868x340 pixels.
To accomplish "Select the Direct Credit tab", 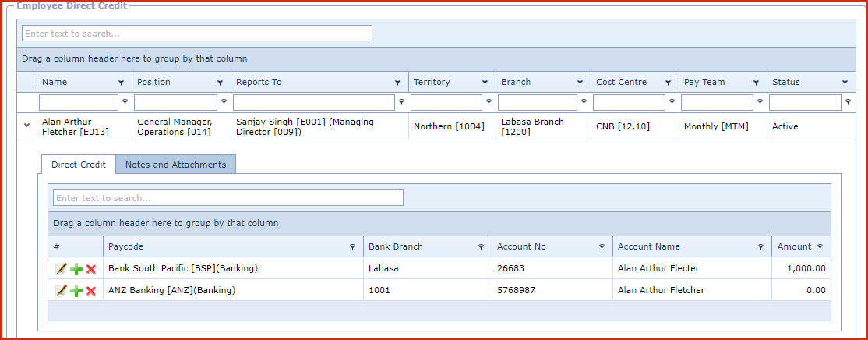I will pyautogui.click(x=78, y=165).
